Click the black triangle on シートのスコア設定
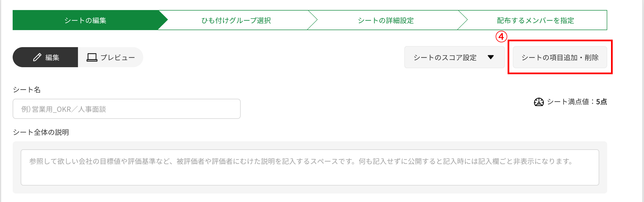Screen dimensions: 644x202 click(x=491, y=57)
